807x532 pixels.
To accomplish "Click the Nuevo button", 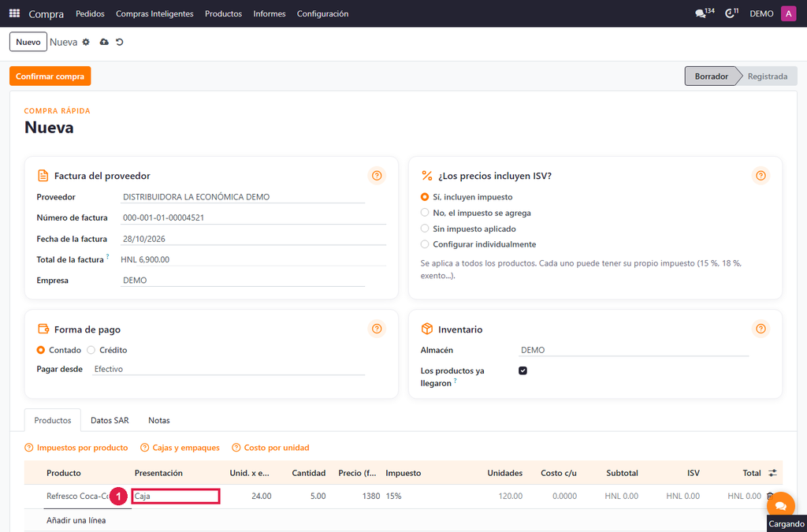I will (28, 43).
